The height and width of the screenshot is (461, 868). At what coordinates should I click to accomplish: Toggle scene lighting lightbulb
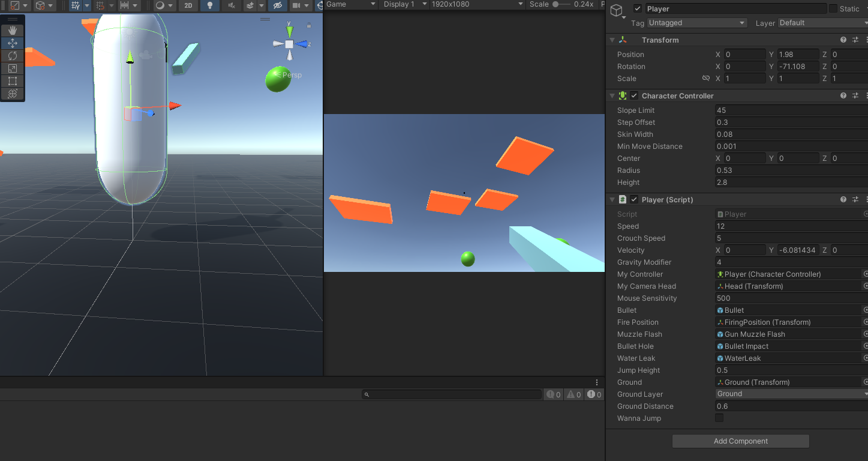[x=209, y=5]
